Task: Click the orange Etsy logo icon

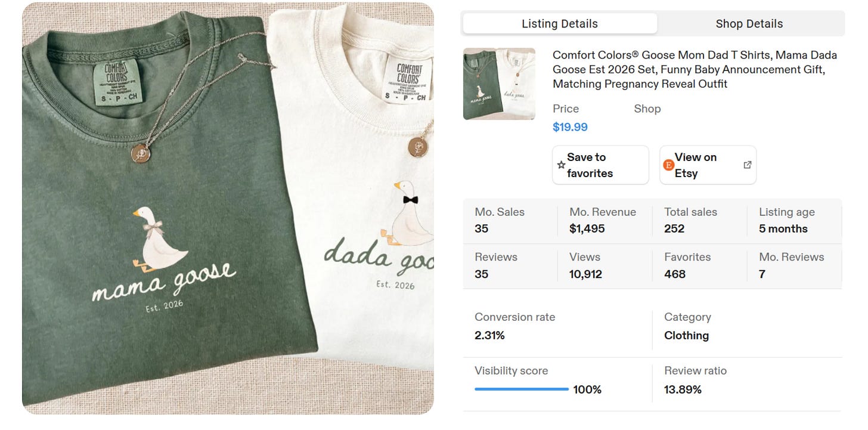Action: [x=668, y=165]
